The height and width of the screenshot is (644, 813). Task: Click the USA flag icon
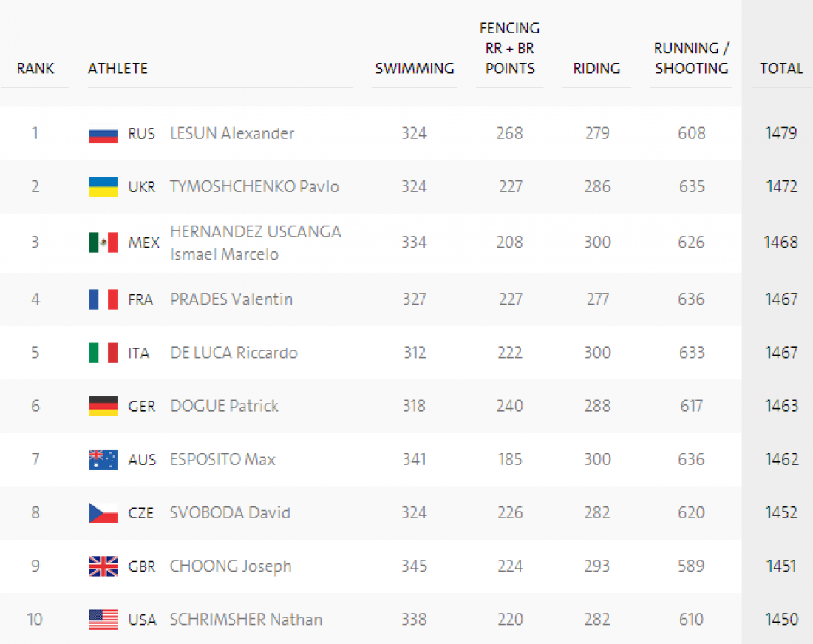point(103,620)
